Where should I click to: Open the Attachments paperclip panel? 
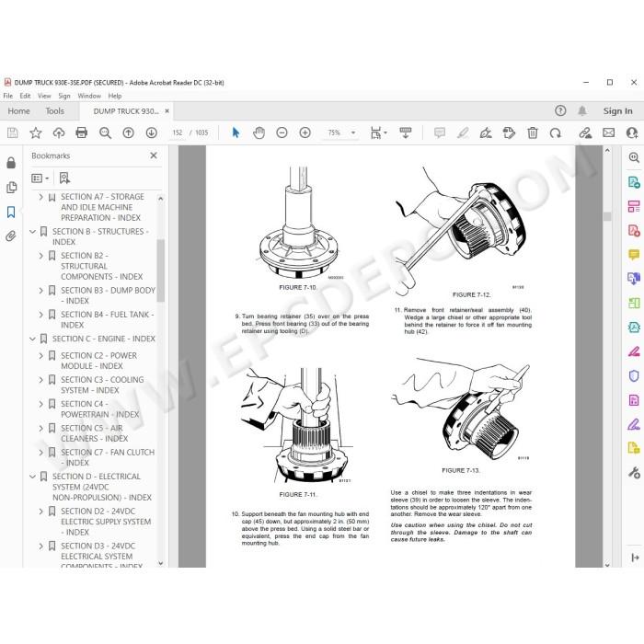pyautogui.click(x=11, y=236)
